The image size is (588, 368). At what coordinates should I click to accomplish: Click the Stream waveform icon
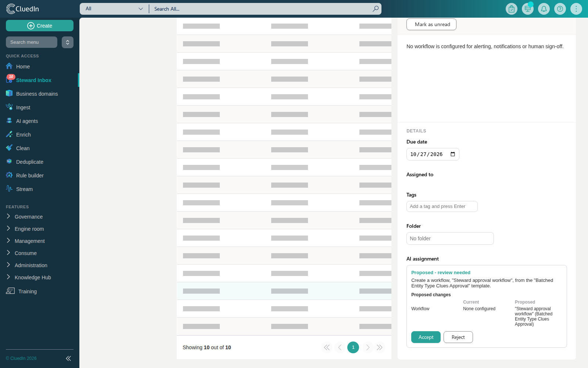coord(9,189)
